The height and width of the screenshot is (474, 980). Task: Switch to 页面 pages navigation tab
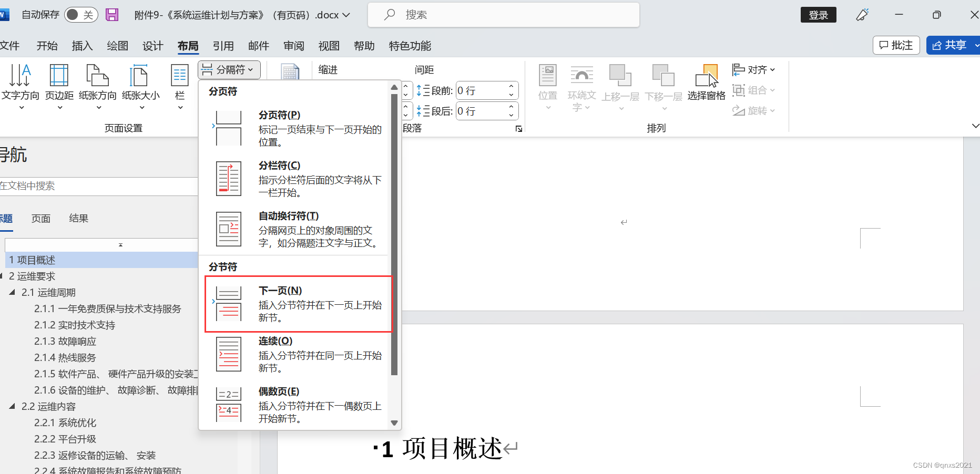[x=41, y=219]
